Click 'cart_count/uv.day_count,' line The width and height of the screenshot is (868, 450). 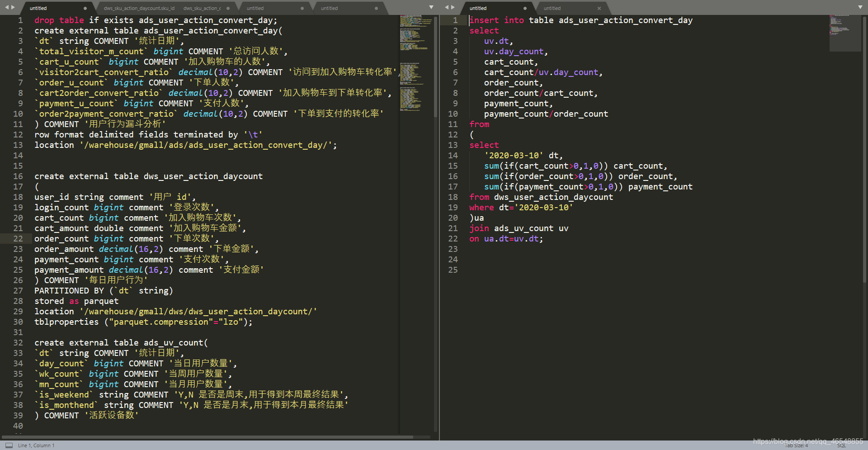[x=543, y=72]
